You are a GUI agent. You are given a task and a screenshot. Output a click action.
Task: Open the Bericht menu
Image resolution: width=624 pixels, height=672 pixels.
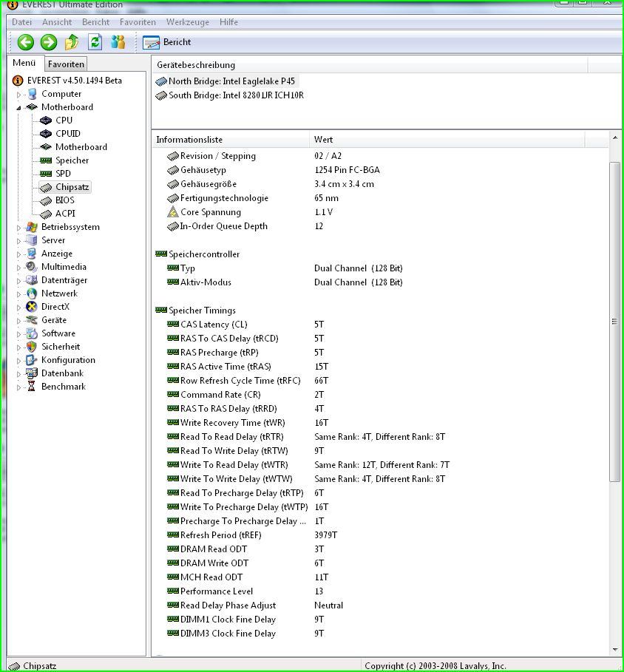tap(95, 22)
